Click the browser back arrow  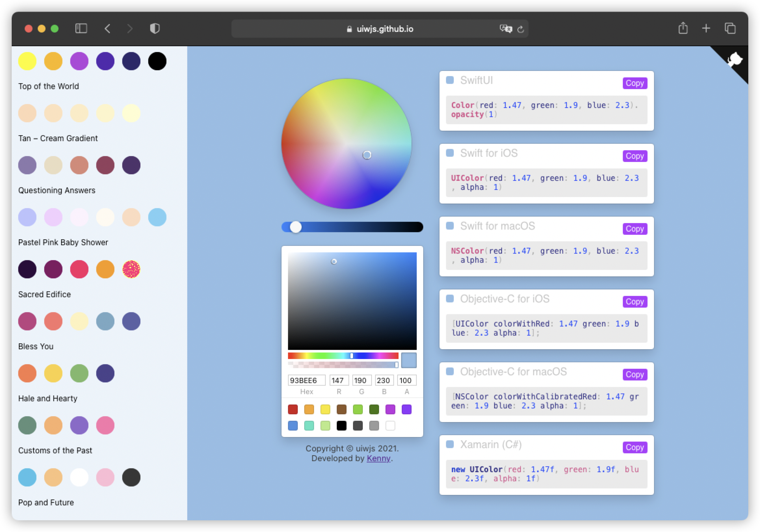click(x=107, y=29)
